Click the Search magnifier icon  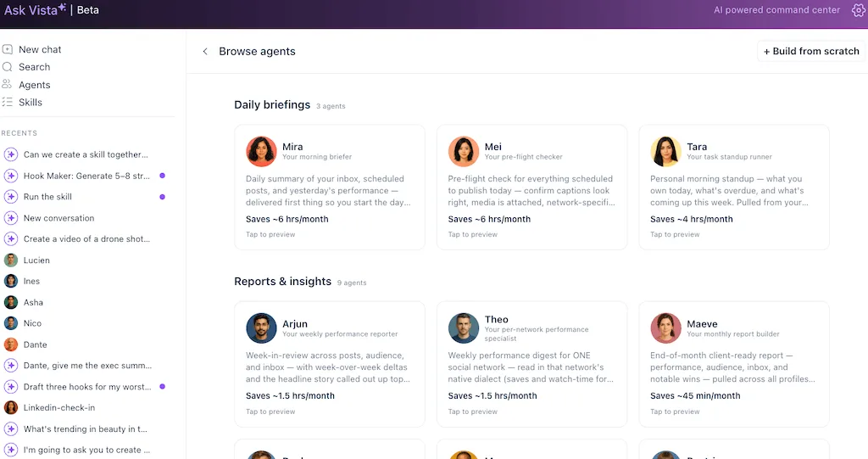[x=7, y=67]
